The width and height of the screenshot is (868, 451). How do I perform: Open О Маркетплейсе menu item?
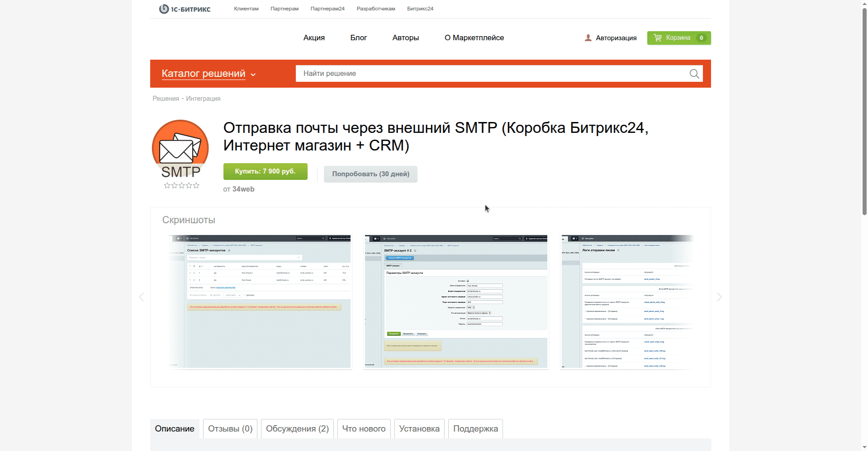coord(474,38)
